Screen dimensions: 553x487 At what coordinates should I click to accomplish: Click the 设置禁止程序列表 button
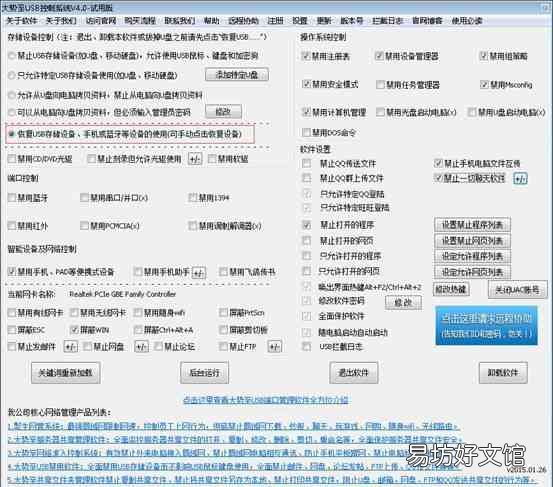coord(472,225)
